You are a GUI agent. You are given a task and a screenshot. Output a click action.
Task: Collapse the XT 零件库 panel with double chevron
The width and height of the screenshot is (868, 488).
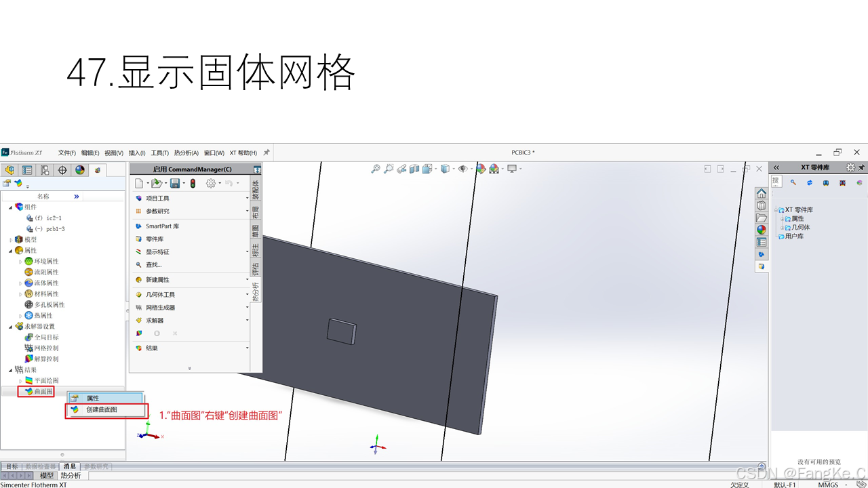click(776, 167)
